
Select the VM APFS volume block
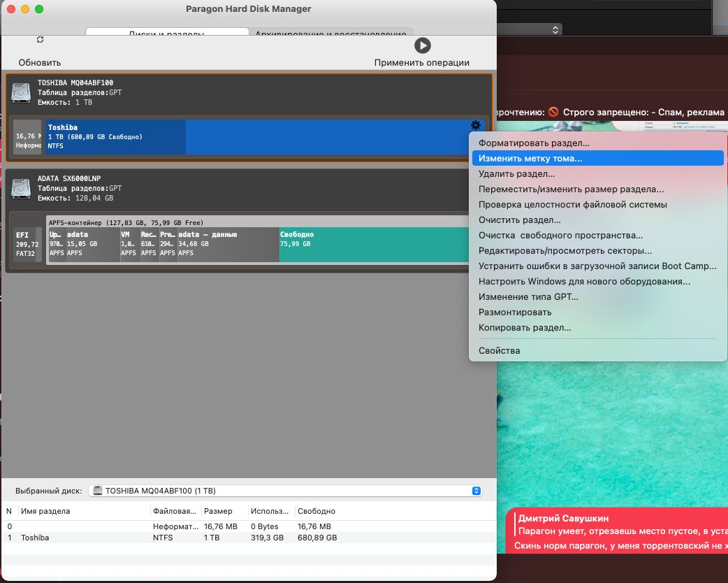[130, 245]
